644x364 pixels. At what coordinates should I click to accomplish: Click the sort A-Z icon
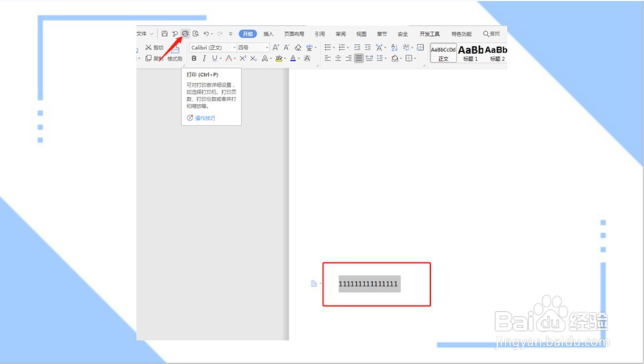394,48
